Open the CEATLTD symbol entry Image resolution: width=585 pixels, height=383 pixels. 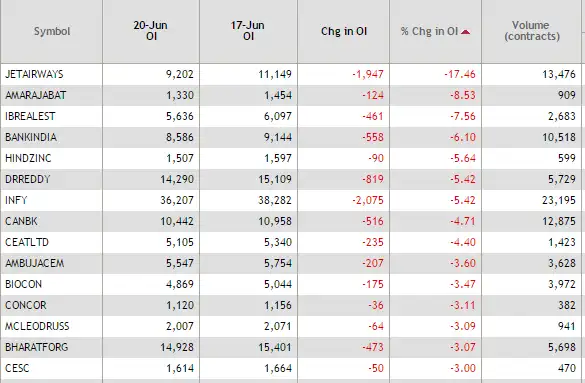click(x=27, y=242)
